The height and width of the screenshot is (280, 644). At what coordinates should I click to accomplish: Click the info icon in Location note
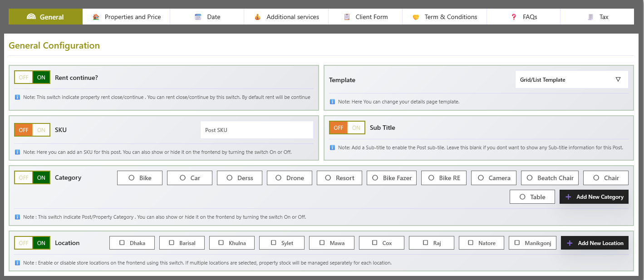[x=17, y=263]
